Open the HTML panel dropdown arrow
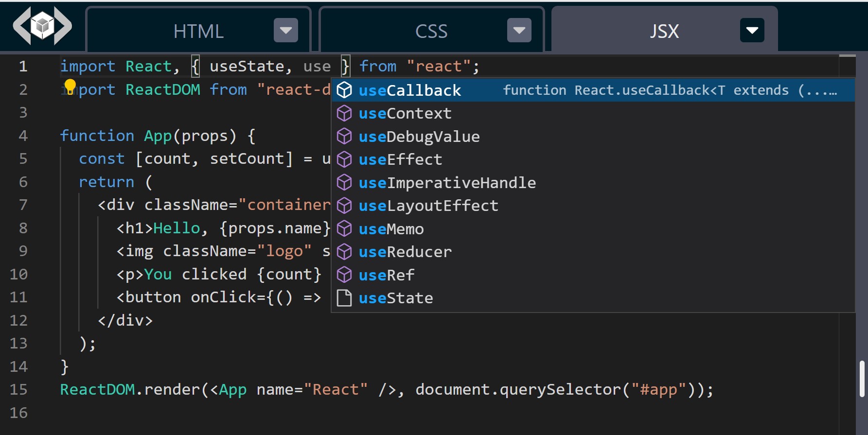The width and height of the screenshot is (868, 435). point(285,31)
